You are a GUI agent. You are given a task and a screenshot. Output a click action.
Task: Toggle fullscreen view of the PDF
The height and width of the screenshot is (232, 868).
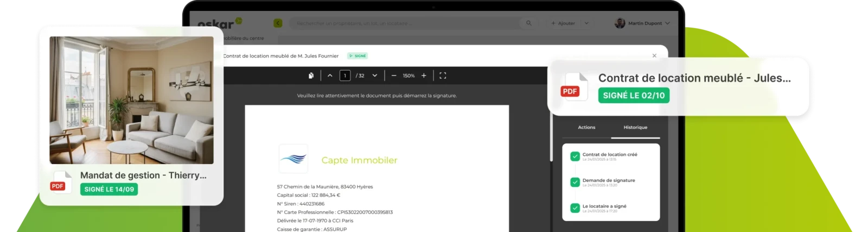click(443, 76)
